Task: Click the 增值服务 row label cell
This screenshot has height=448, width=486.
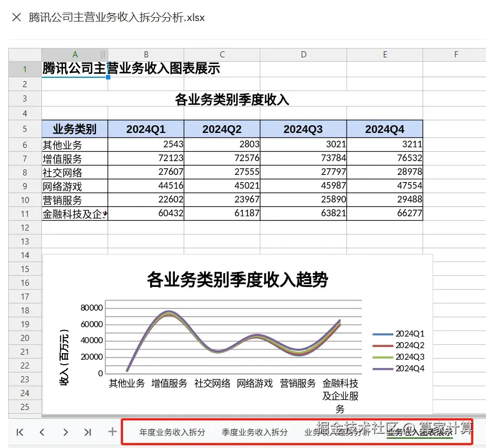Action: pyautogui.click(x=74, y=158)
